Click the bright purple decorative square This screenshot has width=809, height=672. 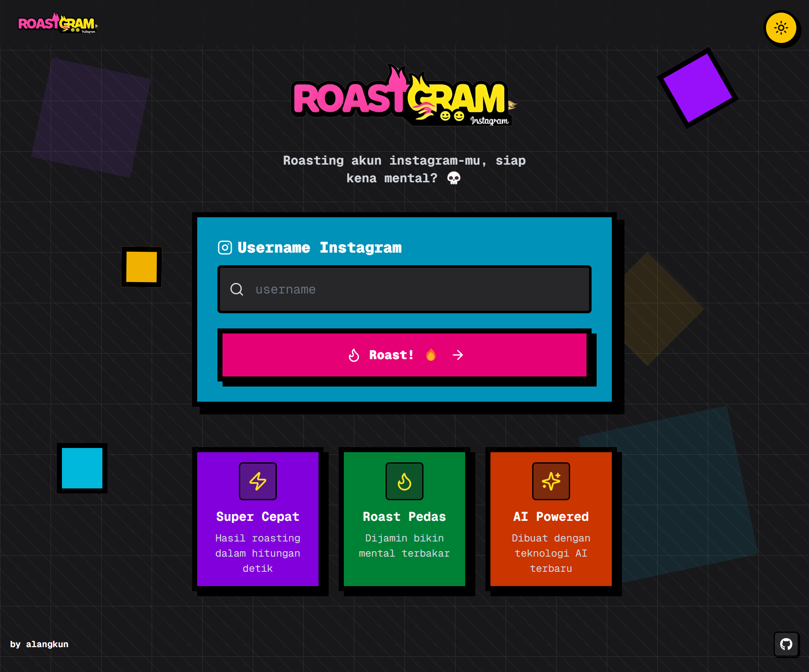pyautogui.click(x=697, y=88)
